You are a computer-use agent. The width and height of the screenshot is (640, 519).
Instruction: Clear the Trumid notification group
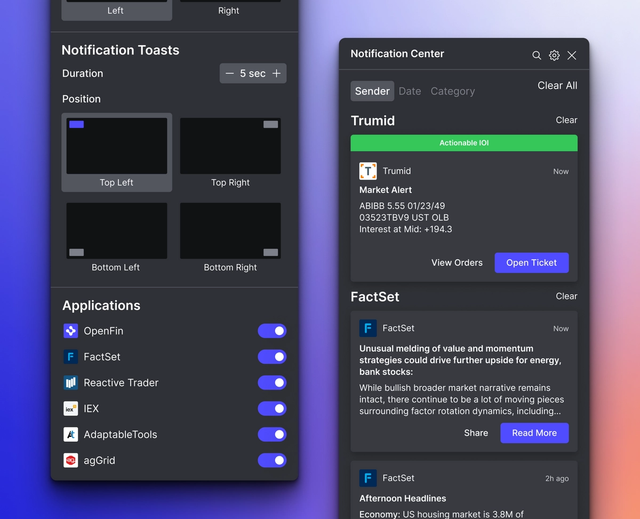[566, 120]
